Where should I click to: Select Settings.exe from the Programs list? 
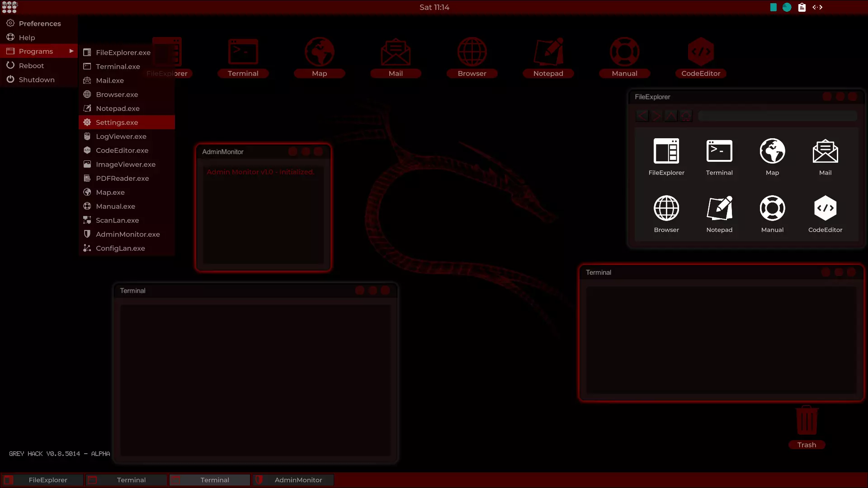(117, 122)
